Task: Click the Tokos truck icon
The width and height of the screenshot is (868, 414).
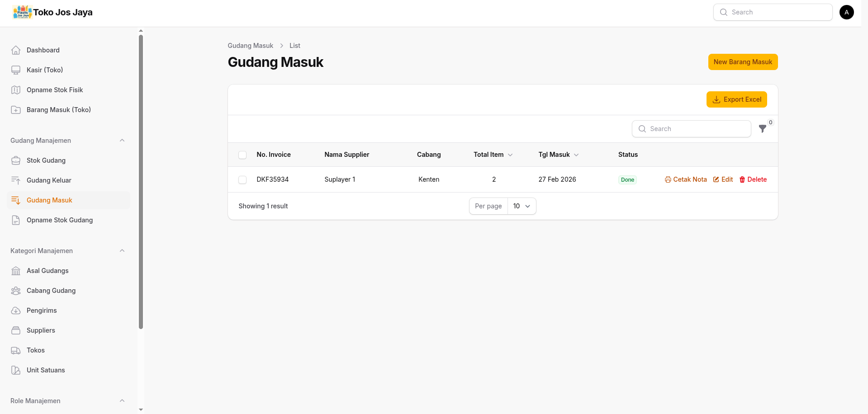Action: 16,350
